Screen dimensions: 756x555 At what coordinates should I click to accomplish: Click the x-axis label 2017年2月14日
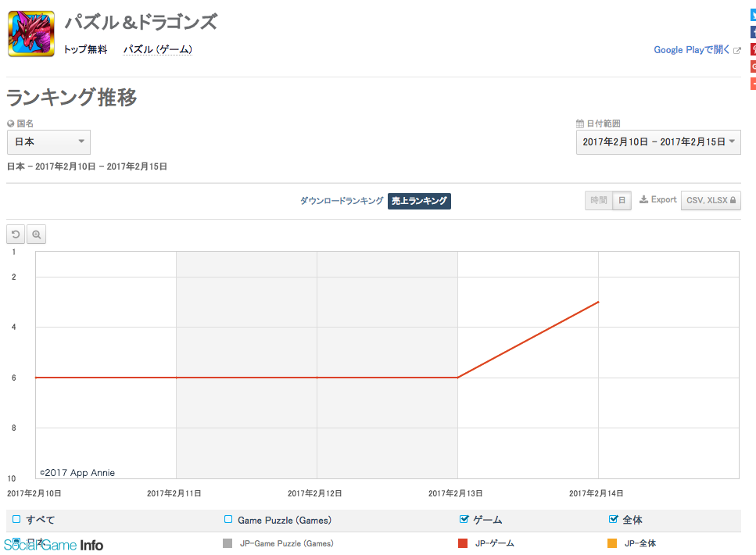tap(597, 493)
